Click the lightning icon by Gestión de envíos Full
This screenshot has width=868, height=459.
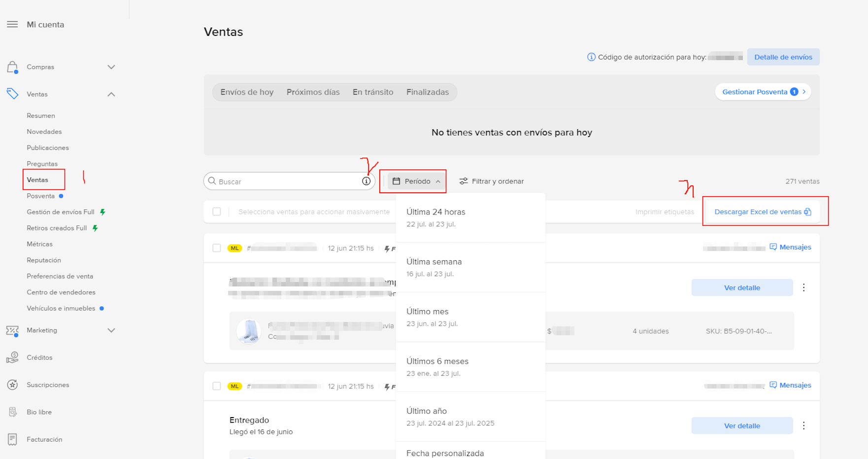tap(102, 212)
